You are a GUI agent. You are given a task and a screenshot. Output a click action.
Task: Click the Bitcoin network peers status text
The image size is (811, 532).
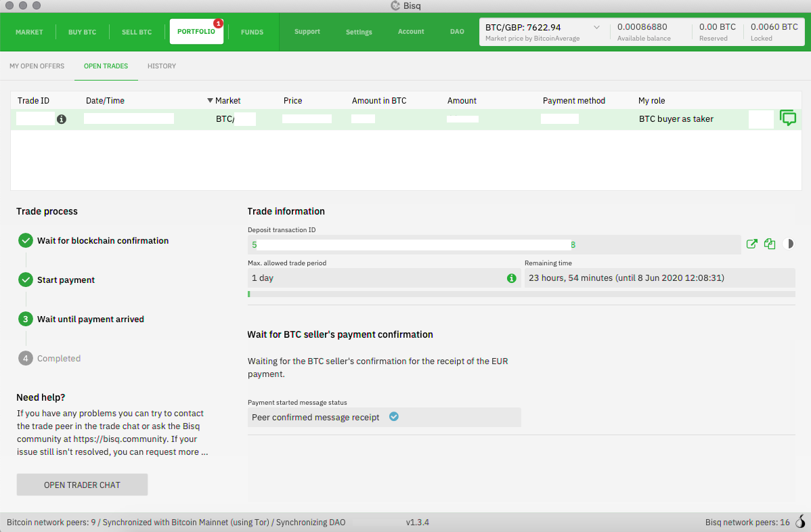pos(176,522)
